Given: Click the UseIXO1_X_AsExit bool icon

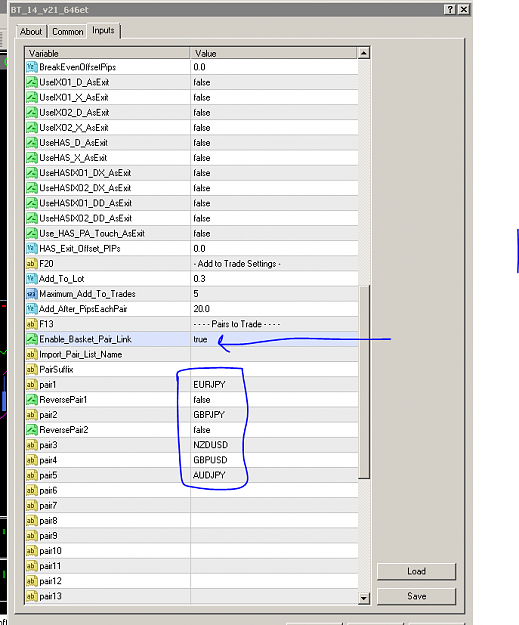Looking at the screenshot, I should tap(31, 97).
